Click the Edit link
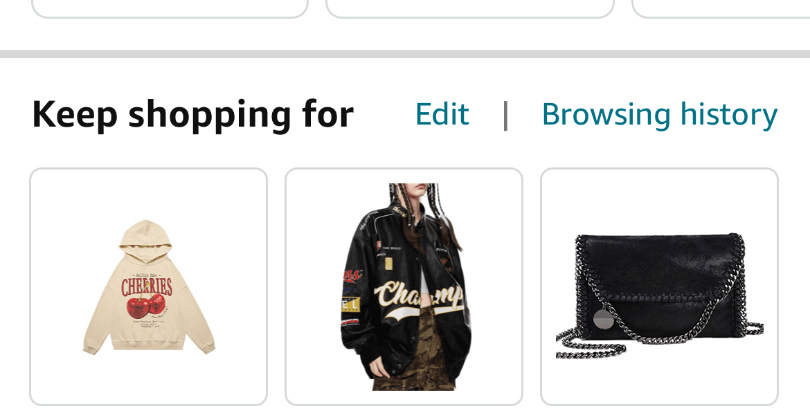This screenshot has height=420, width=810. click(442, 114)
